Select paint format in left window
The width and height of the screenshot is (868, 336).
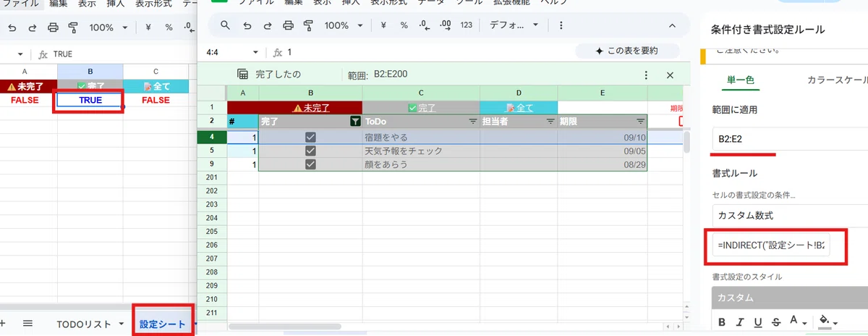point(73,28)
